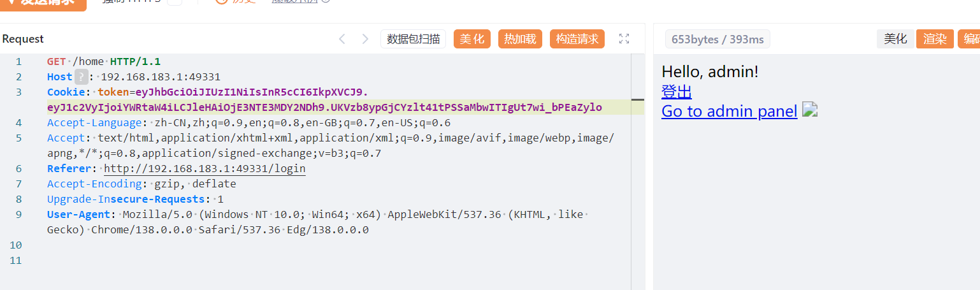This screenshot has width=980, height=290.
Task: Switch the response to 渲染 render view
Action: click(x=935, y=39)
